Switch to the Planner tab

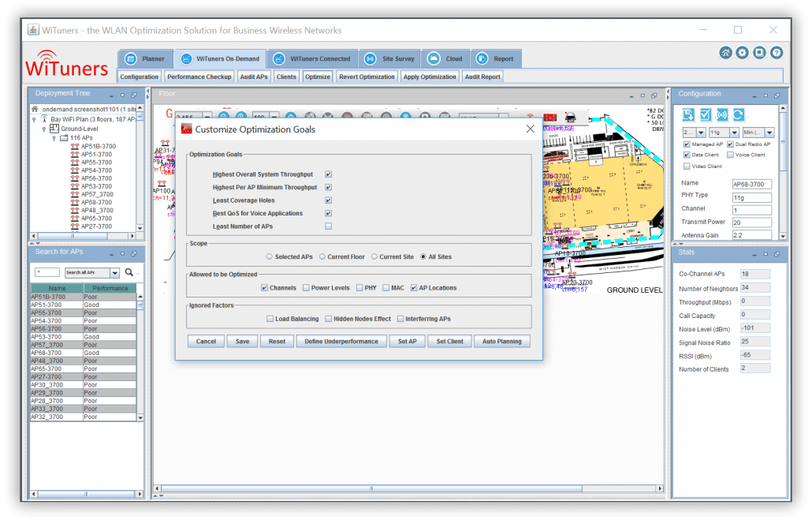pos(146,59)
